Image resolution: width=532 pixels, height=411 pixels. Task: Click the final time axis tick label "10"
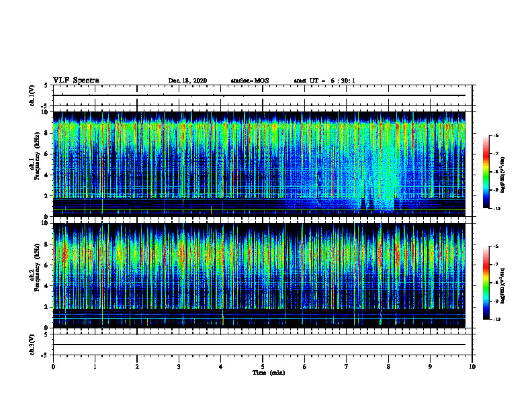coord(472,367)
